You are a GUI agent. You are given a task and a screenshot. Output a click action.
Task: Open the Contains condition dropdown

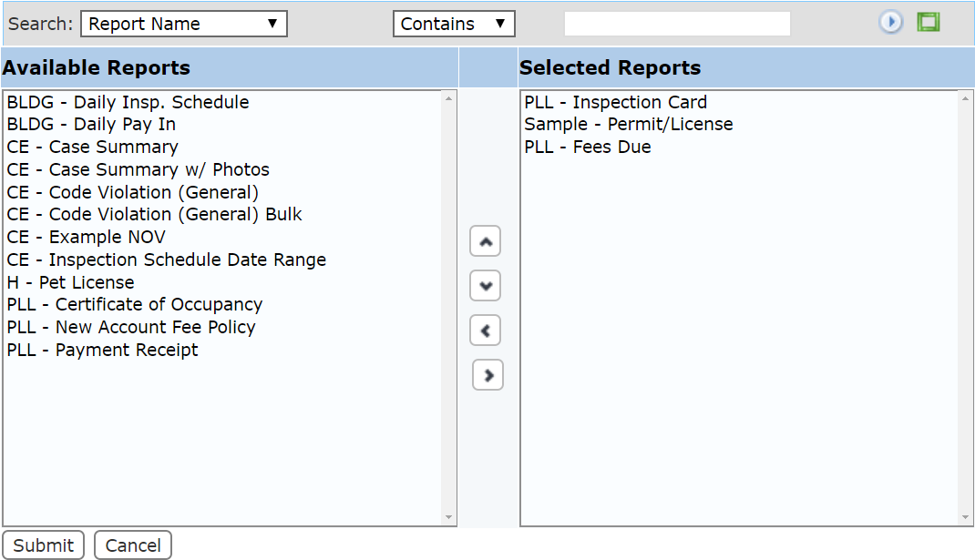[454, 24]
